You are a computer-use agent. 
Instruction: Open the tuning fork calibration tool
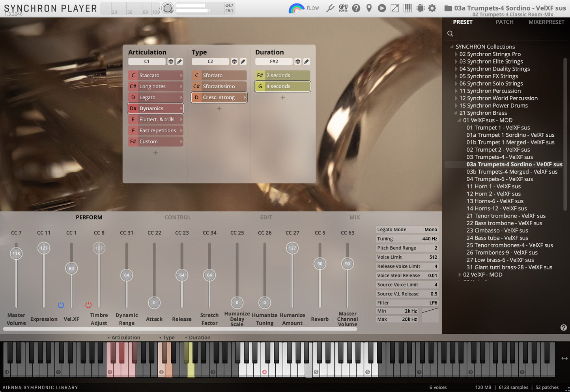coord(330,8)
